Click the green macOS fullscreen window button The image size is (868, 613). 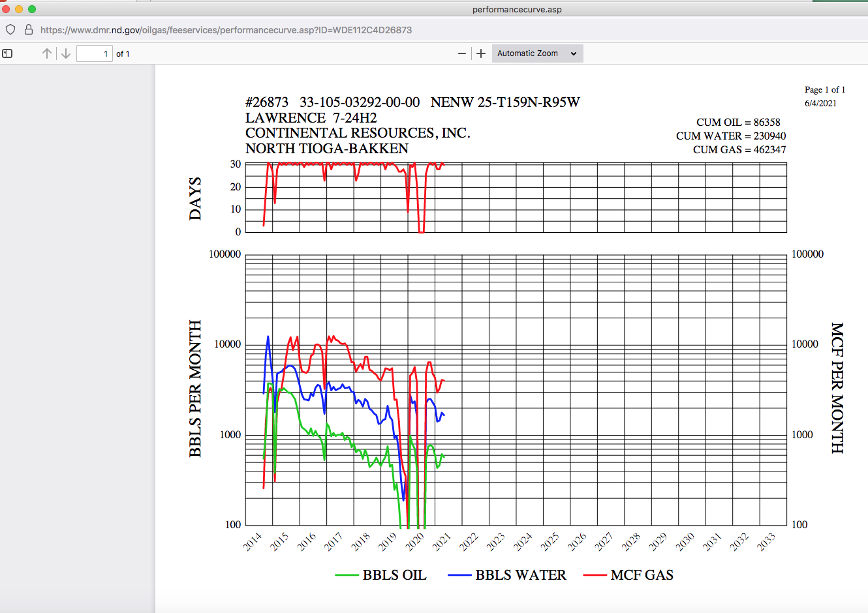click(31, 8)
